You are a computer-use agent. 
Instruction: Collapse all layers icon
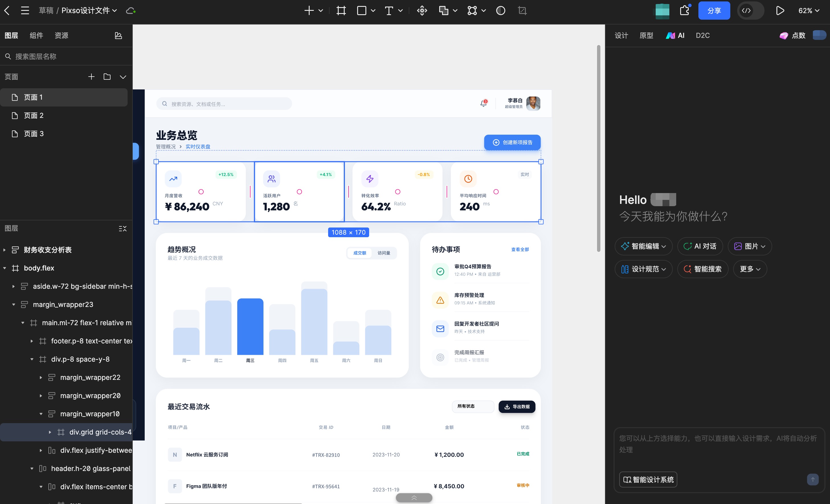tap(122, 229)
